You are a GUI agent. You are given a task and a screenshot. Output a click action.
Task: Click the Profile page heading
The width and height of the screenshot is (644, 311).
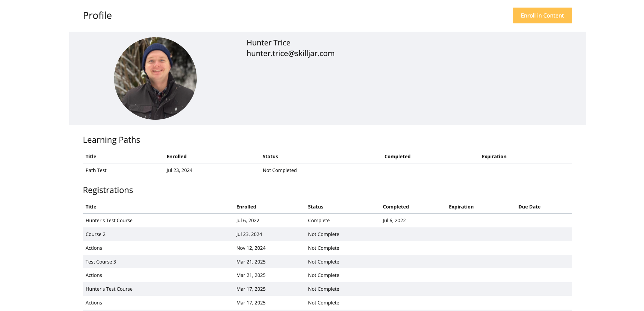98,15
